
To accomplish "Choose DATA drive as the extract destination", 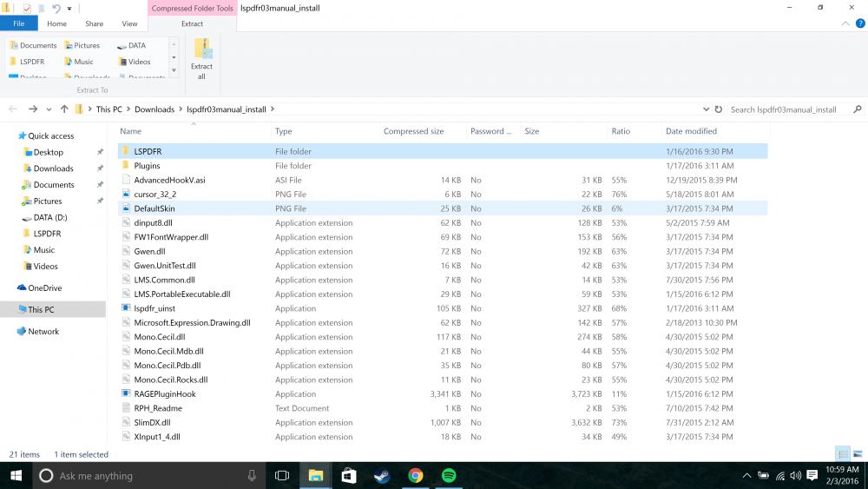I will click(132, 45).
